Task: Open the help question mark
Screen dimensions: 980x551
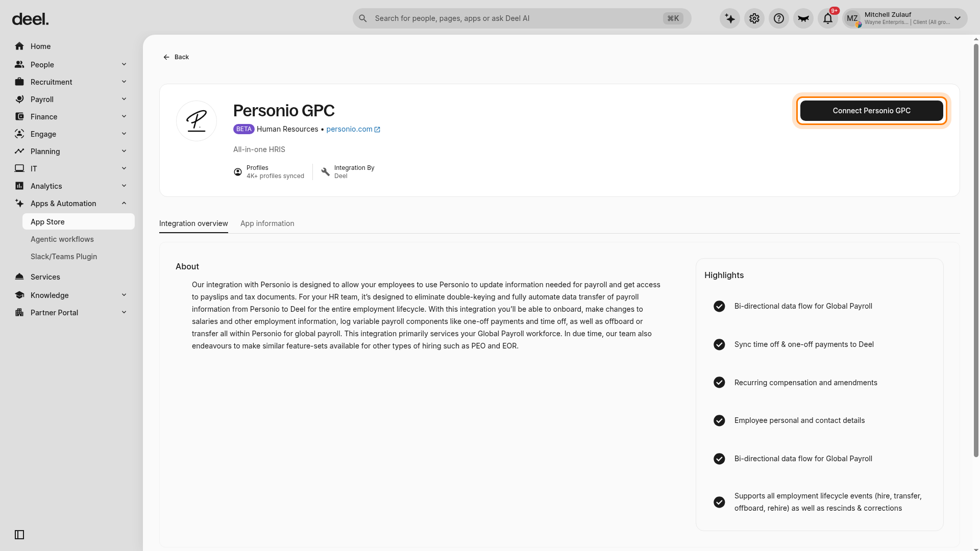Action: click(779, 19)
